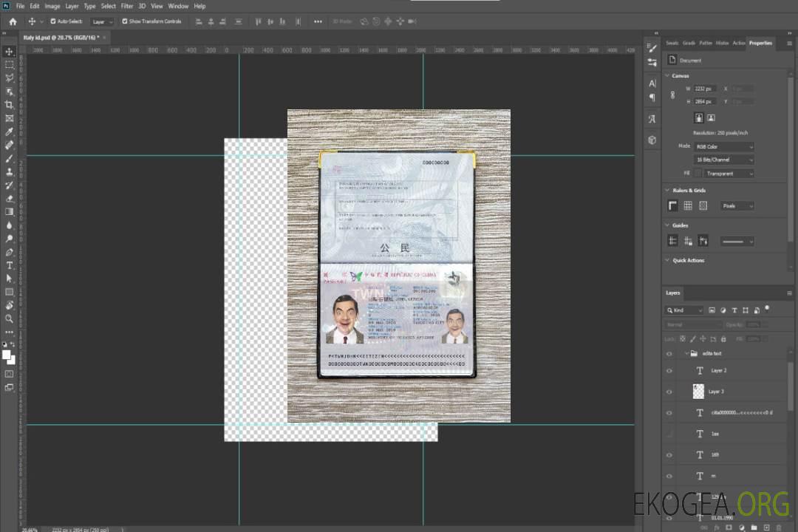Toggle visibility of the layer group
The height and width of the screenshot is (532, 798).
tap(669, 353)
